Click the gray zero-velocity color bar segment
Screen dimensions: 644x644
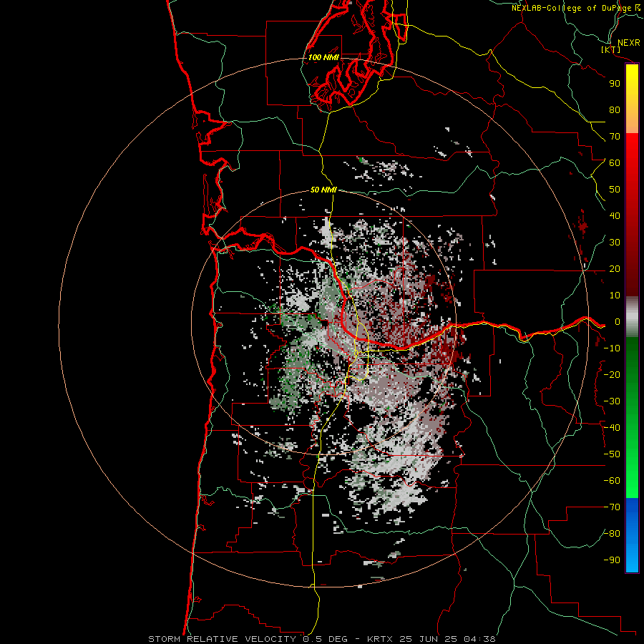(x=632, y=317)
